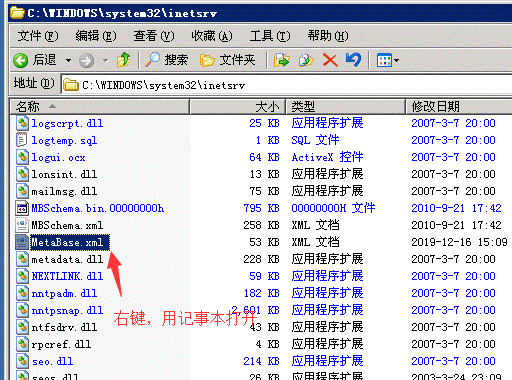Open the 收藏(A) menu
Screen dimensions: 512x380
(212, 36)
